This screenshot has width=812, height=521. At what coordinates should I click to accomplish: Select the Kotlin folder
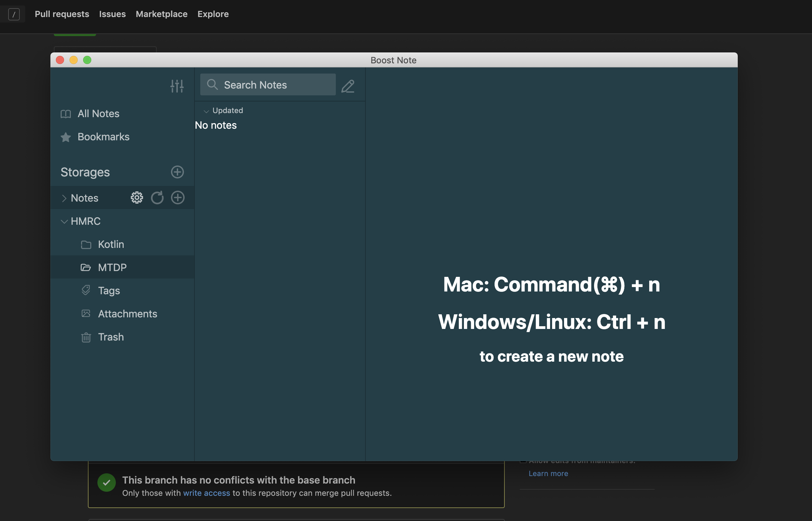point(111,244)
